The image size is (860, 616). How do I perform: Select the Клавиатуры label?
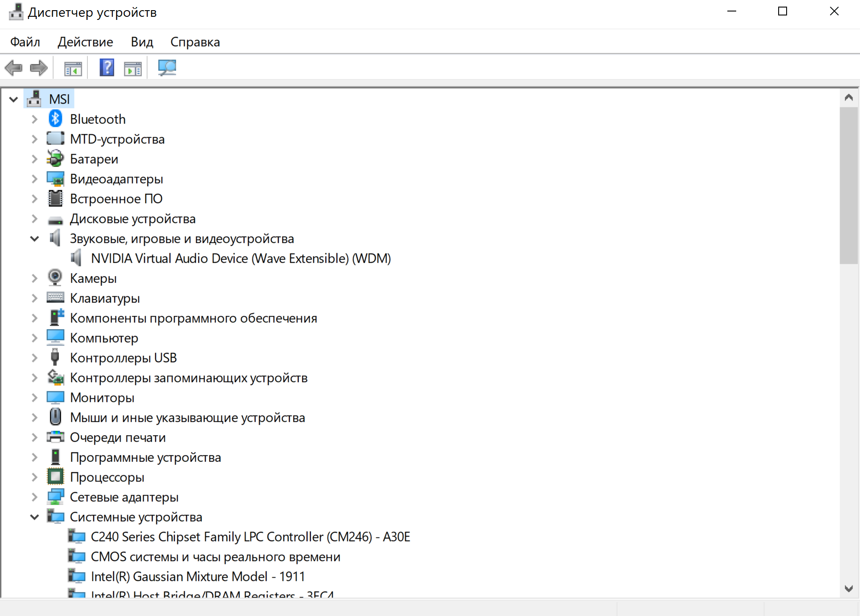click(105, 298)
